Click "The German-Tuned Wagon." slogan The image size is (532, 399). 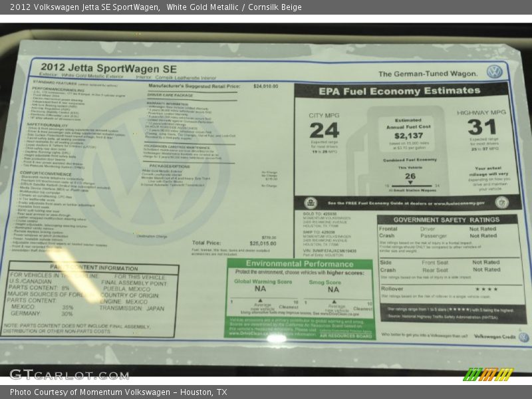click(428, 74)
